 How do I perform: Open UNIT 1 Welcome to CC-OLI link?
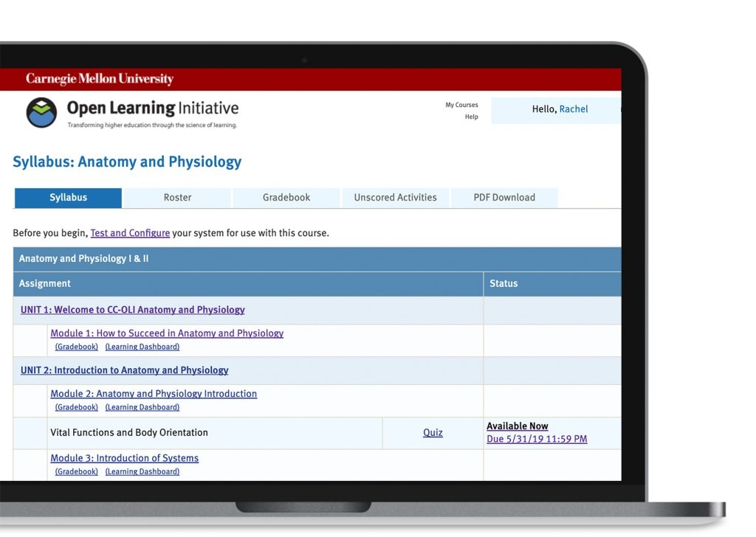133,310
